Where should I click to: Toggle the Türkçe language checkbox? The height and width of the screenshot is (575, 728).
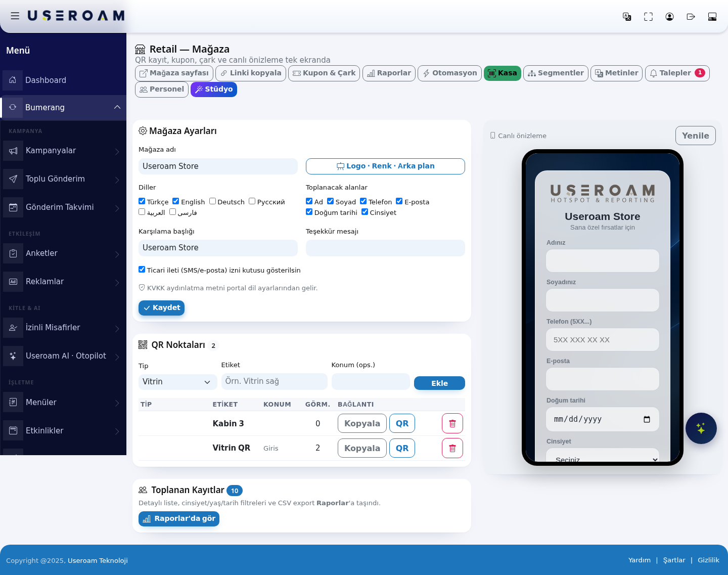[x=142, y=201]
